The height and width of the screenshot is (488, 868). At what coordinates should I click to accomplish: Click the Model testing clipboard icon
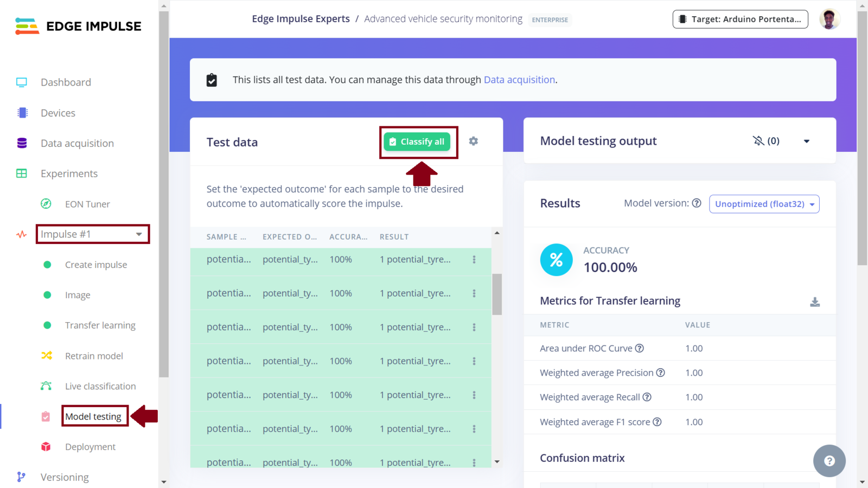point(46,416)
